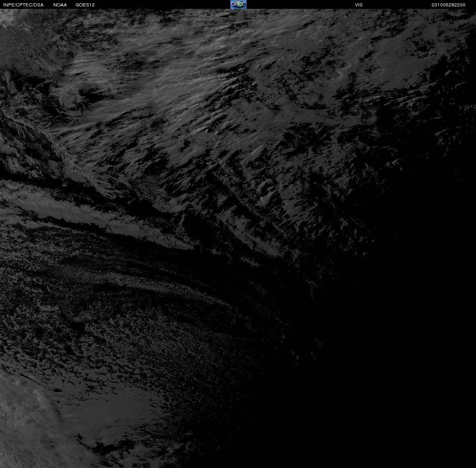Screen dimensions: 476x468
Task: Click the CPTEC logo in the header
Action: (x=238, y=4)
